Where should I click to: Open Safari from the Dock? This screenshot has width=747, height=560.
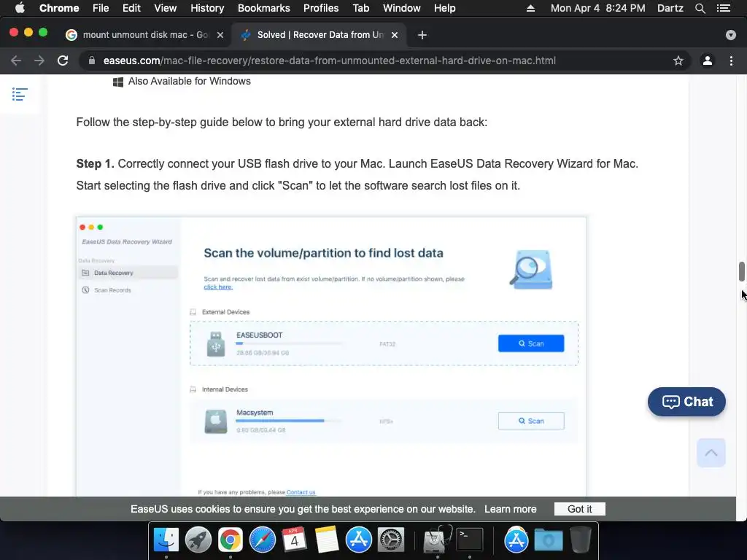tap(263, 540)
